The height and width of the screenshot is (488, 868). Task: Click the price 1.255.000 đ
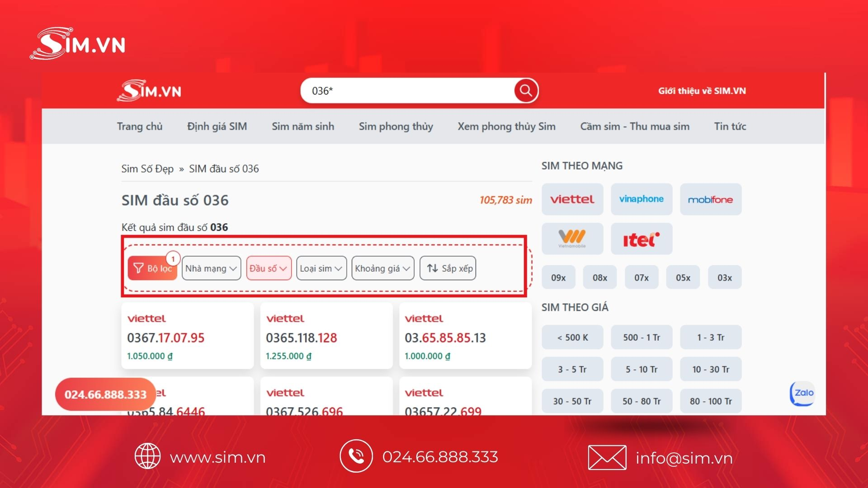[288, 356]
